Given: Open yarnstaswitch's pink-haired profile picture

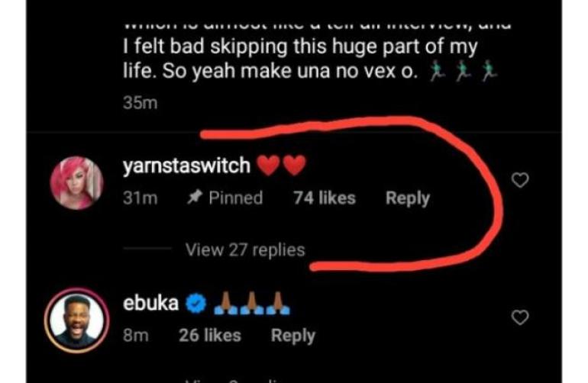Looking at the screenshot, I should [x=76, y=183].
